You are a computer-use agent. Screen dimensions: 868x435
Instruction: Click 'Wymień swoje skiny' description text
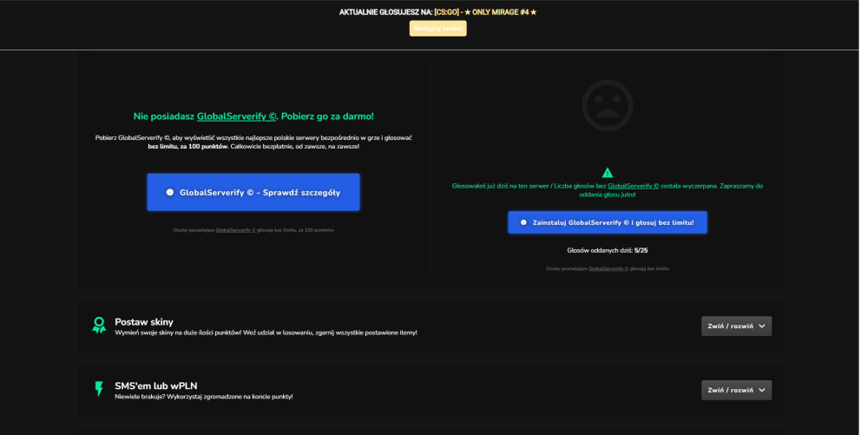(266, 333)
